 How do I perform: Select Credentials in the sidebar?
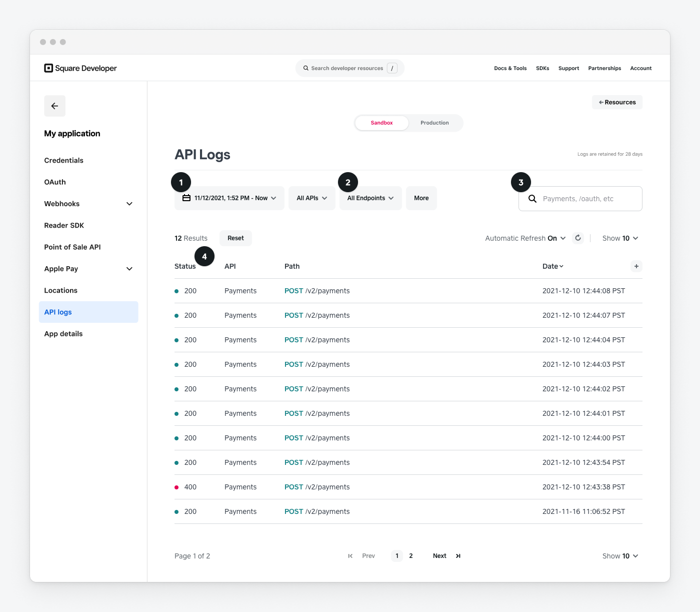click(x=88, y=160)
